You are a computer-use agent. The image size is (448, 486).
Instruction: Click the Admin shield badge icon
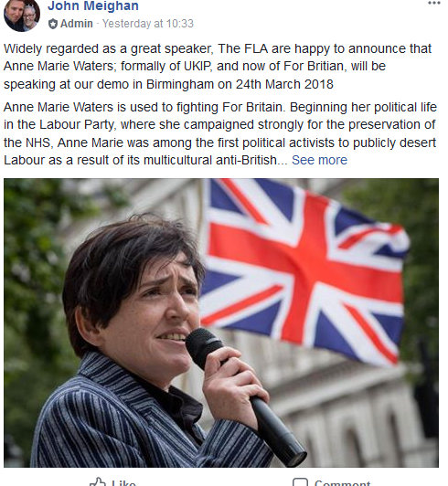click(53, 24)
